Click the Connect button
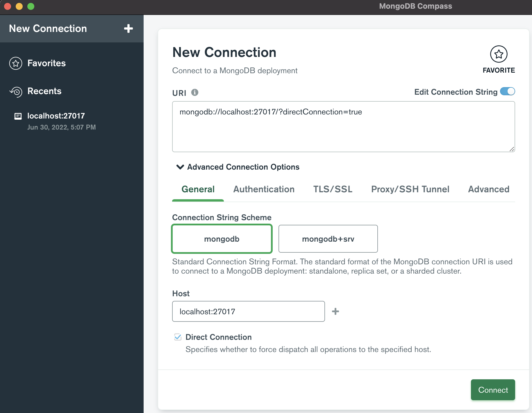Image resolution: width=532 pixels, height=413 pixels. tap(493, 390)
